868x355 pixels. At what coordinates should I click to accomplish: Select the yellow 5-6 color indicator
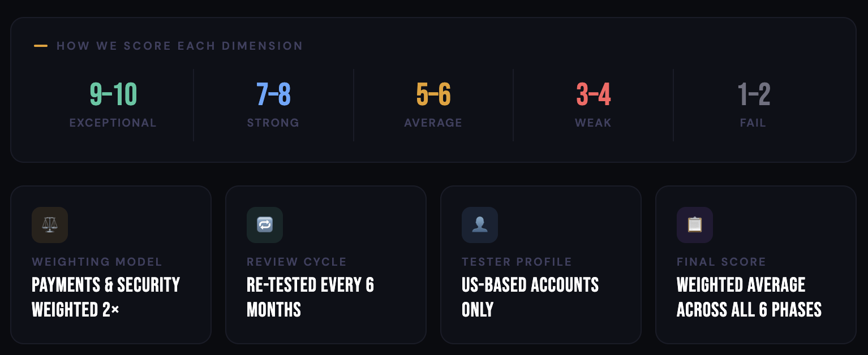pyautogui.click(x=433, y=93)
